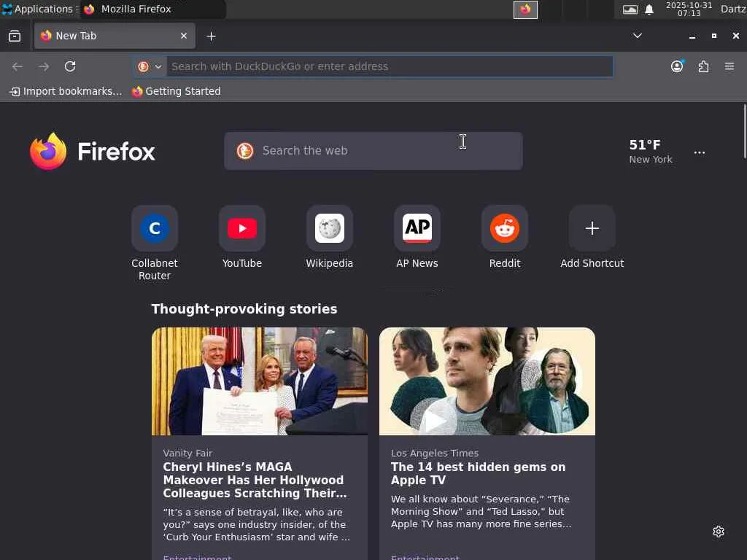The width and height of the screenshot is (747, 560).
Task: Open the 51°F New York weather widget
Action: click(650, 152)
